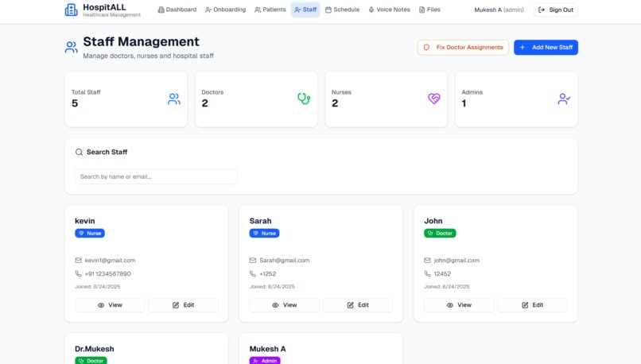Click the HospitALL hospital logo icon
The image size is (641, 364).
[71, 10]
